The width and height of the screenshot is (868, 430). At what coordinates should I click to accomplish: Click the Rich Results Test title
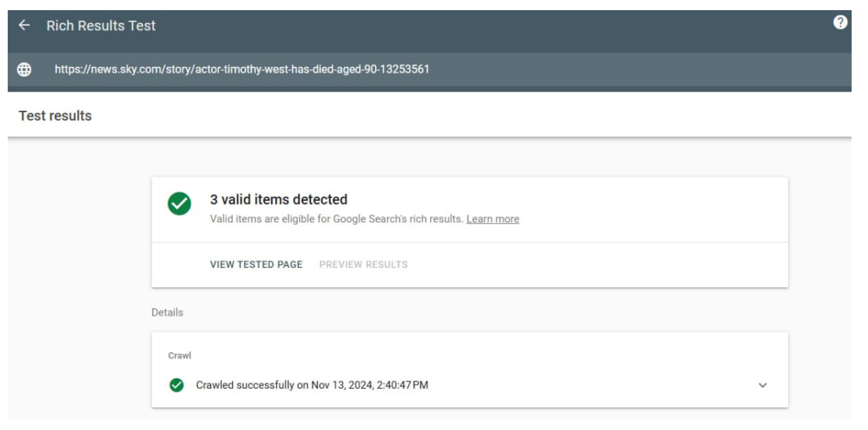coord(101,26)
